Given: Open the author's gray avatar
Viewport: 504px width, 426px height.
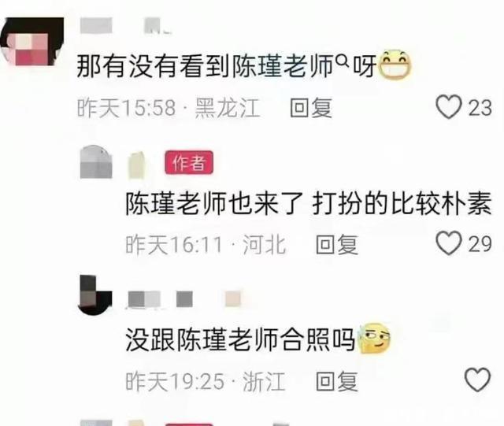Looking at the screenshot, I should tap(96, 161).
